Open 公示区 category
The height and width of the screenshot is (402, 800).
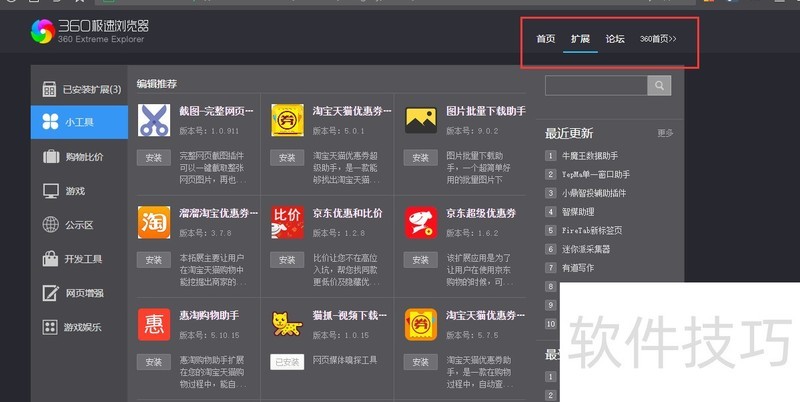[x=79, y=224]
